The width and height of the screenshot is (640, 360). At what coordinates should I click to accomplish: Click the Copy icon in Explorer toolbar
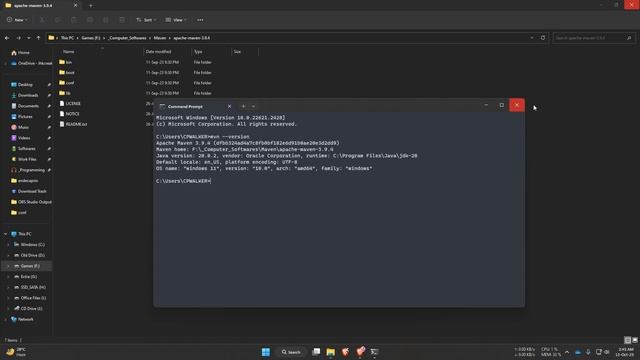(x=58, y=20)
